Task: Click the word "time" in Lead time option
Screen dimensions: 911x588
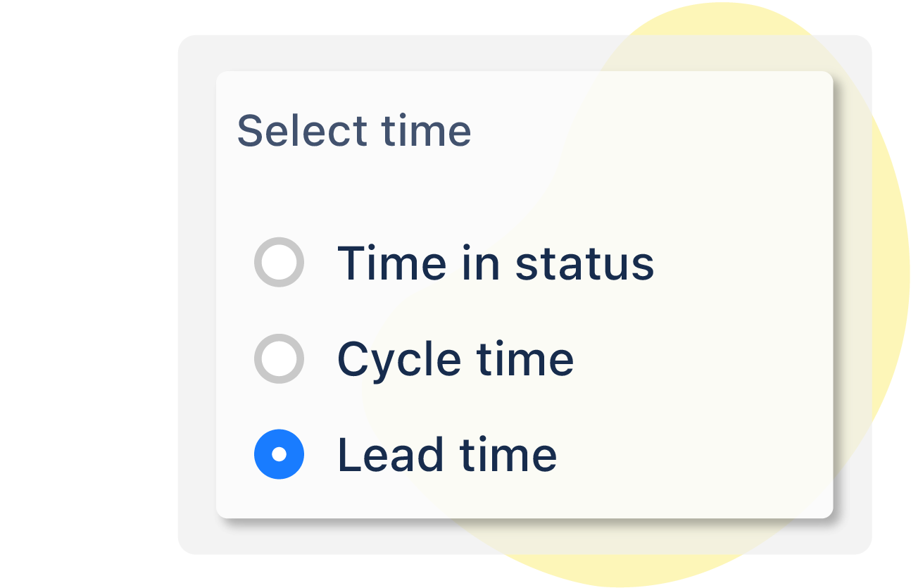Action: (x=508, y=454)
